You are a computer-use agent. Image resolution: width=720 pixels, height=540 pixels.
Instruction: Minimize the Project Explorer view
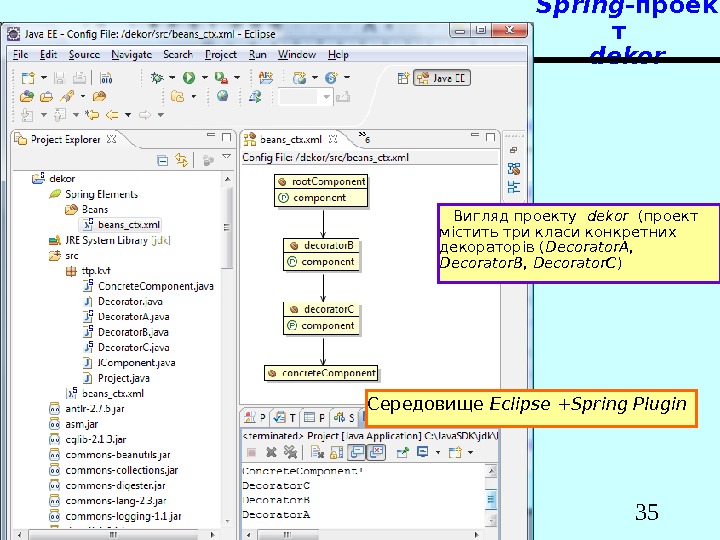point(211,135)
